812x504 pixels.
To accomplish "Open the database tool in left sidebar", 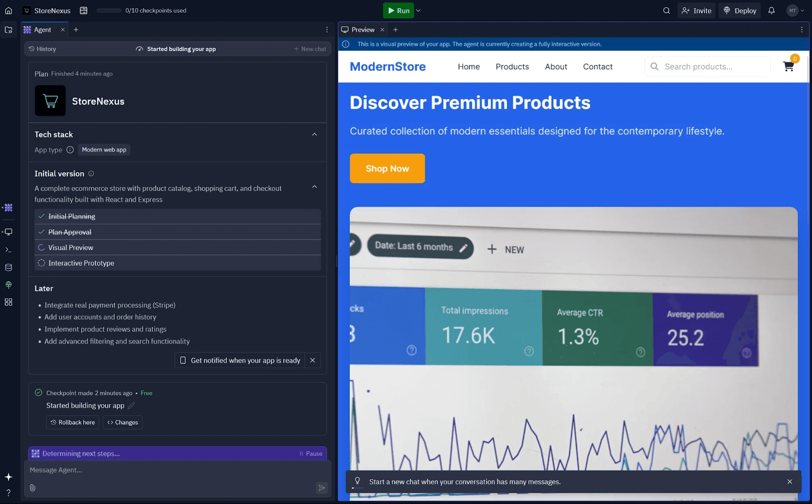I will click(9, 267).
